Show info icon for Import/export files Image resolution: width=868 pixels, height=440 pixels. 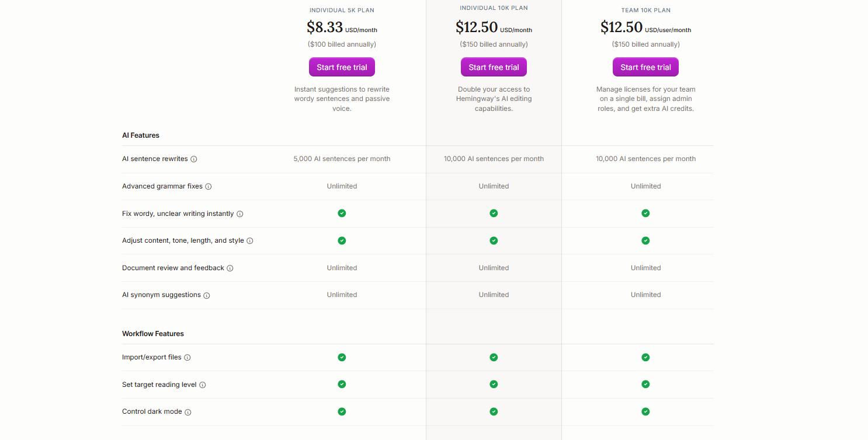coord(188,358)
